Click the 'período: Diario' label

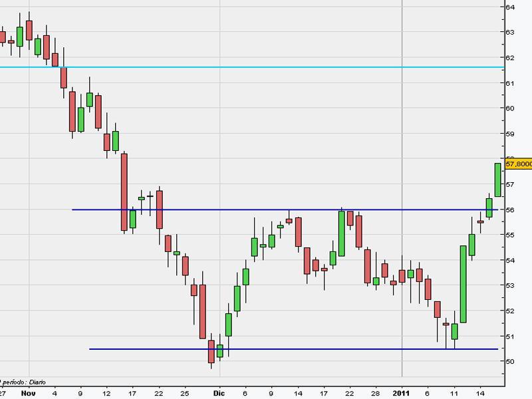point(24,382)
